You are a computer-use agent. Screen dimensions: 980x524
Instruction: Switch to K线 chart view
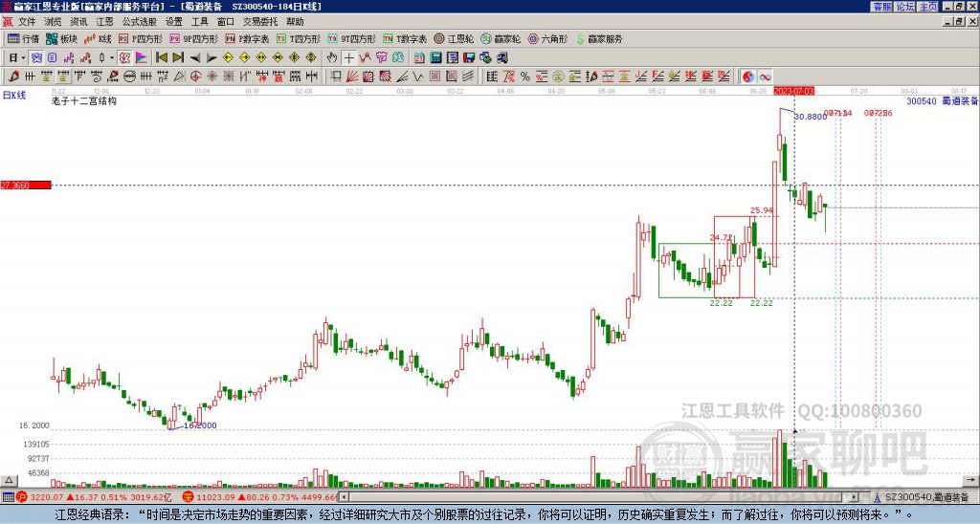click(x=98, y=38)
